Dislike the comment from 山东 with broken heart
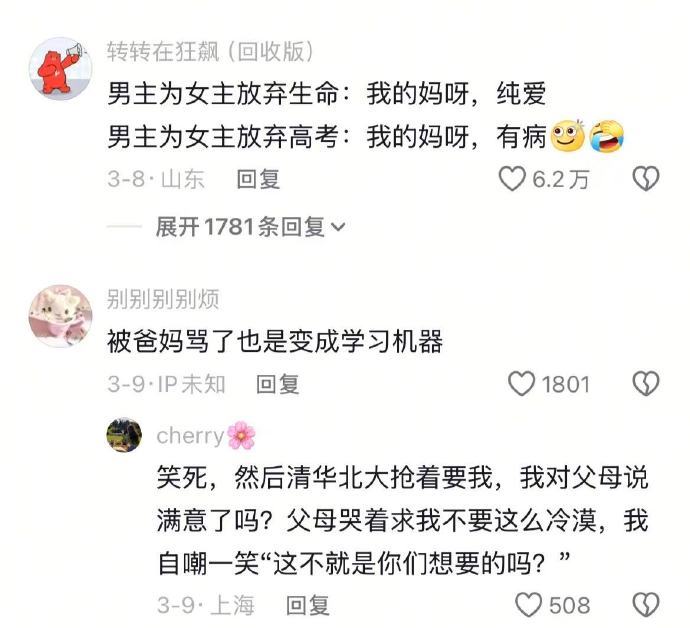Viewport: 690px width, 628px height. coord(646,179)
